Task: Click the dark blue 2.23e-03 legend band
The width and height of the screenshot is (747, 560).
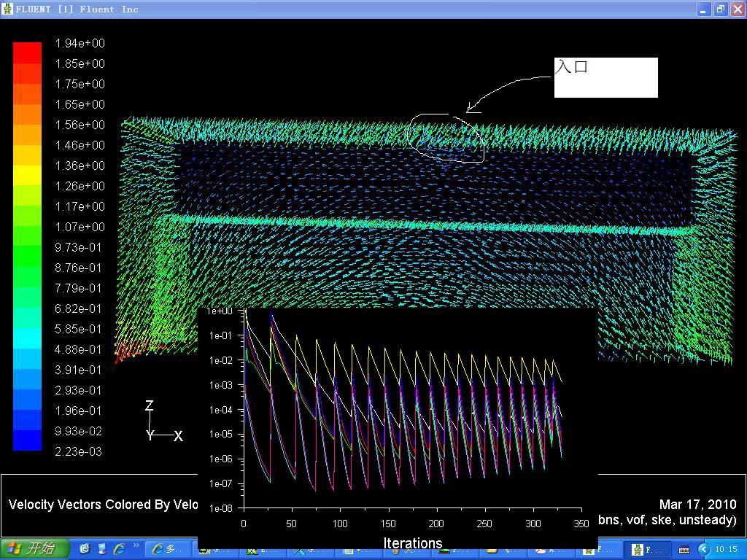Action: coord(27,440)
